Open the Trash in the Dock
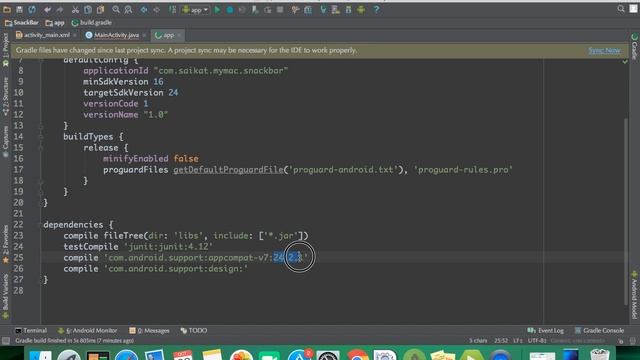This screenshot has height=360, width=640. [x=600, y=355]
